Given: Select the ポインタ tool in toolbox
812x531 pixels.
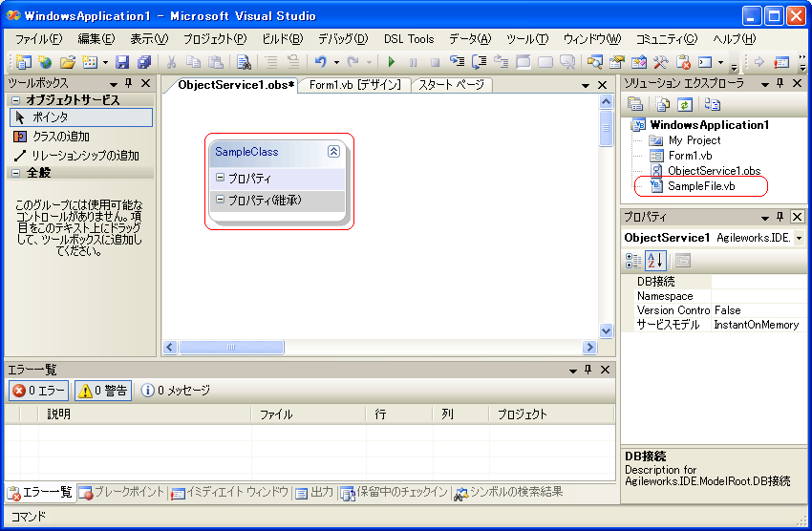Looking at the screenshot, I should coord(81,117).
